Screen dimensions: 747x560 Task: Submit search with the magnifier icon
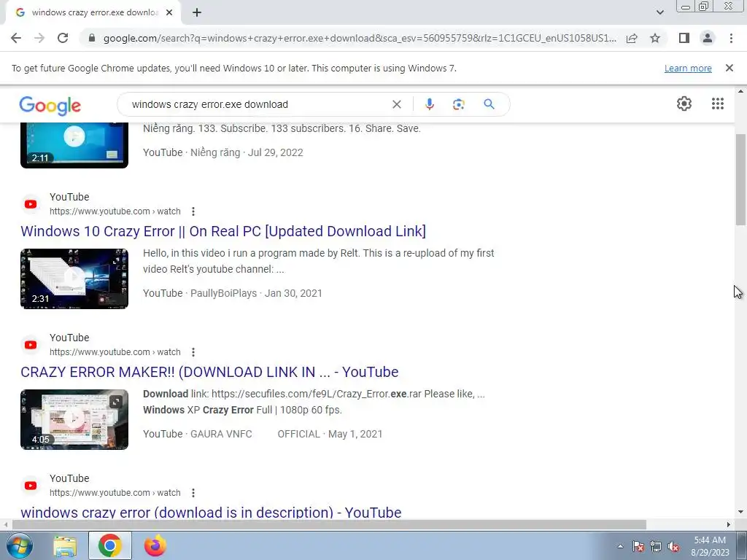pyautogui.click(x=489, y=104)
